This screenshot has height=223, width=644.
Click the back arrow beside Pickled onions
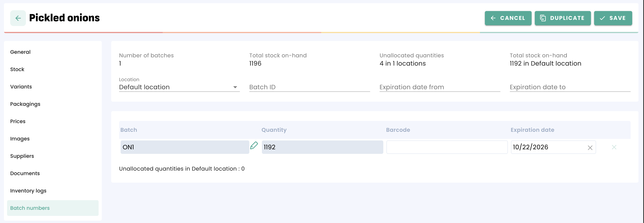(x=18, y=18)
